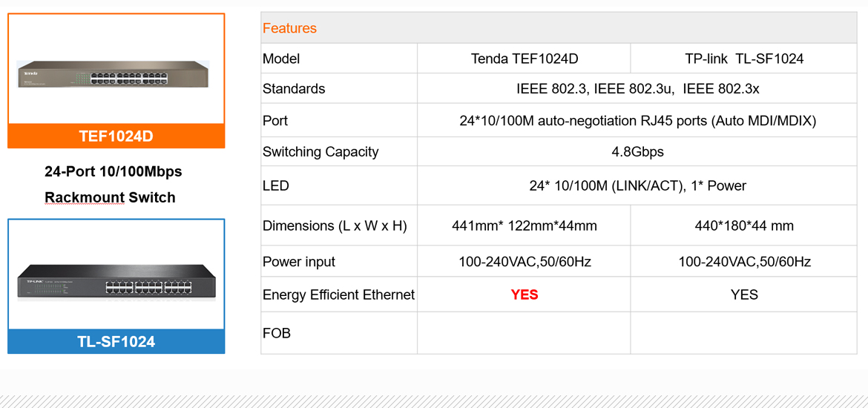This screenshot has width=868, height=408.
Task: Click the empty FOB cell for Tenda
Action: [x=524, y=333]
